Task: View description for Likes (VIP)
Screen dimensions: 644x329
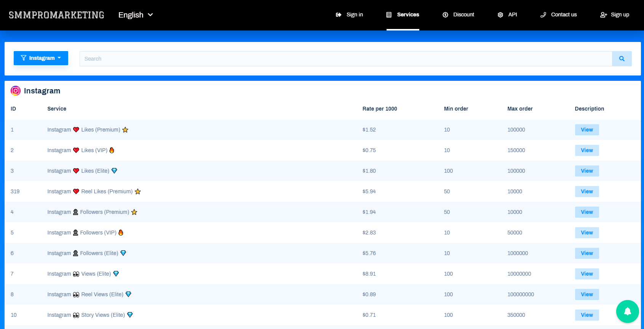Action: 587,150
